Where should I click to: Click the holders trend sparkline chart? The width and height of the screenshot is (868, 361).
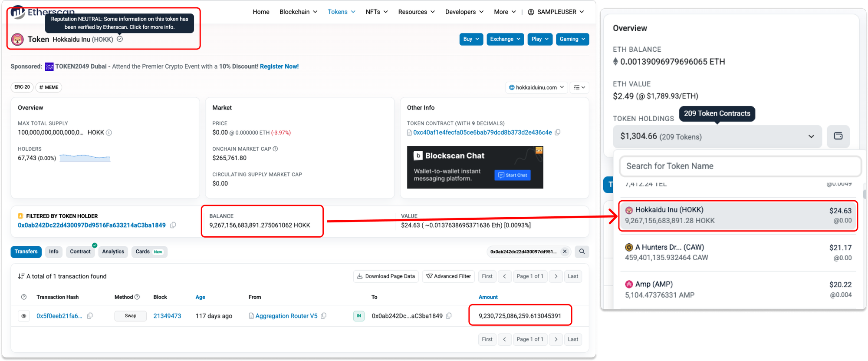coord(85,158)
